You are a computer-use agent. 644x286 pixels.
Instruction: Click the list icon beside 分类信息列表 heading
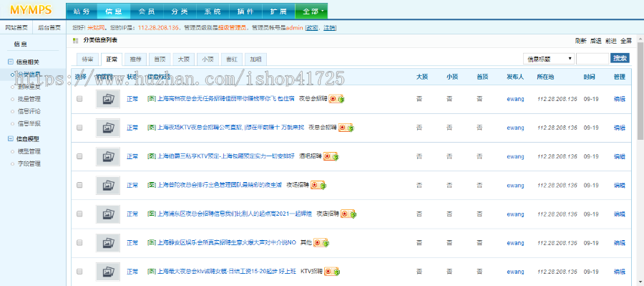[75, 40]
